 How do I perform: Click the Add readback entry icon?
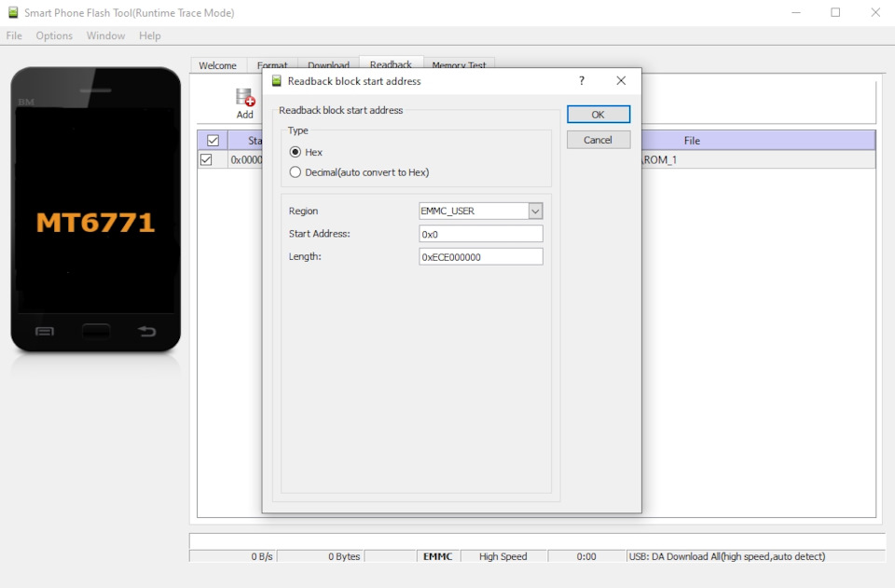(x=245, y=98)
